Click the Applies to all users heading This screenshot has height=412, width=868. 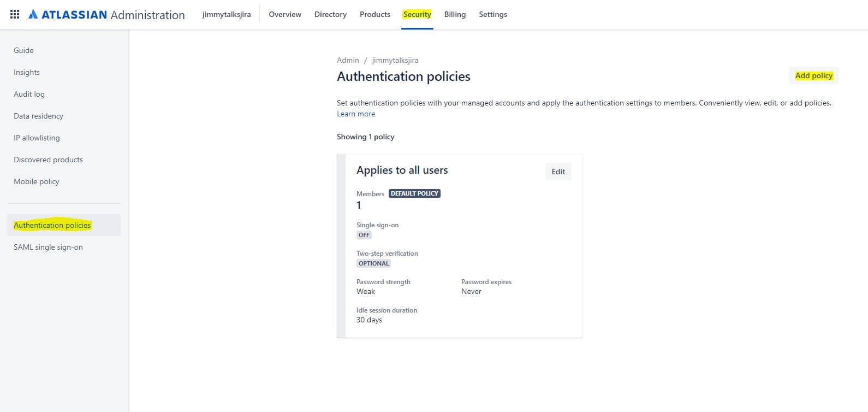(402, 170)
